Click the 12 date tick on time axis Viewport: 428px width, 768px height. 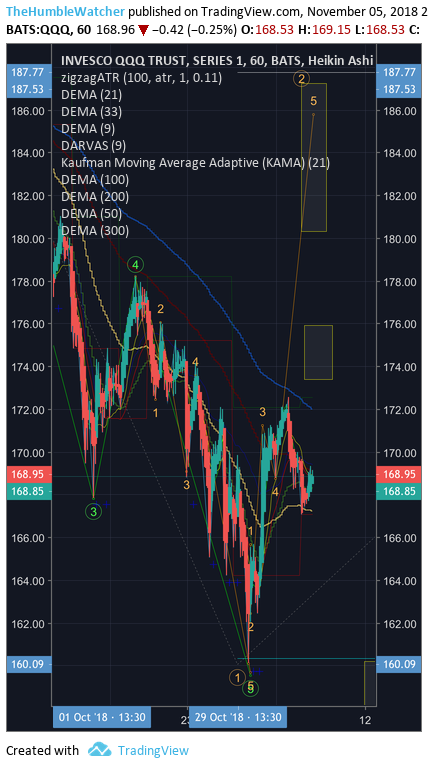click(364, 720)
